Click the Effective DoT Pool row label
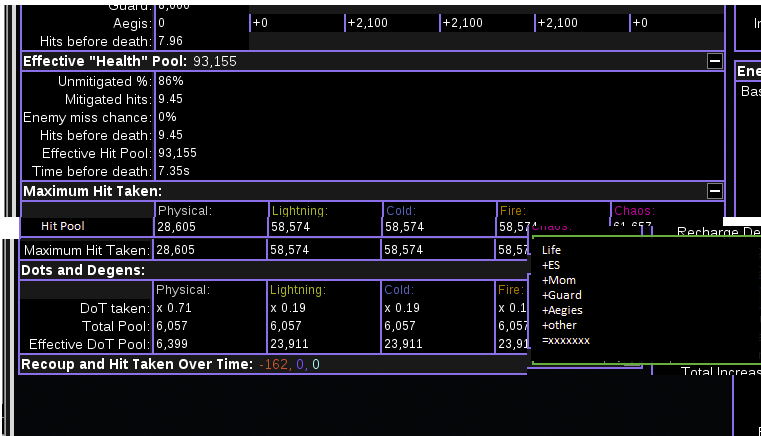Screen dimensions: 761x436 click(x=89, y=344)
